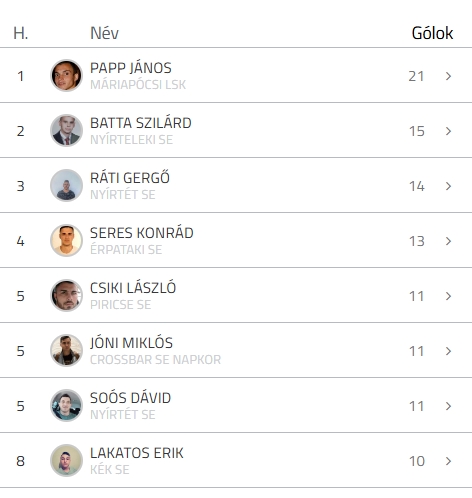Expand Papp János row chevron arrow

[448, 76]
